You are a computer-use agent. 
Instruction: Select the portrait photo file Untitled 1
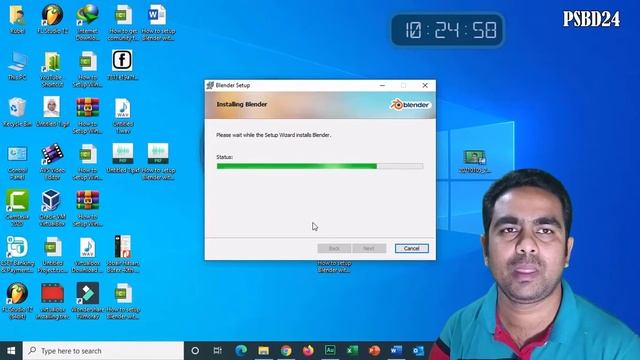tap(52, 112)
